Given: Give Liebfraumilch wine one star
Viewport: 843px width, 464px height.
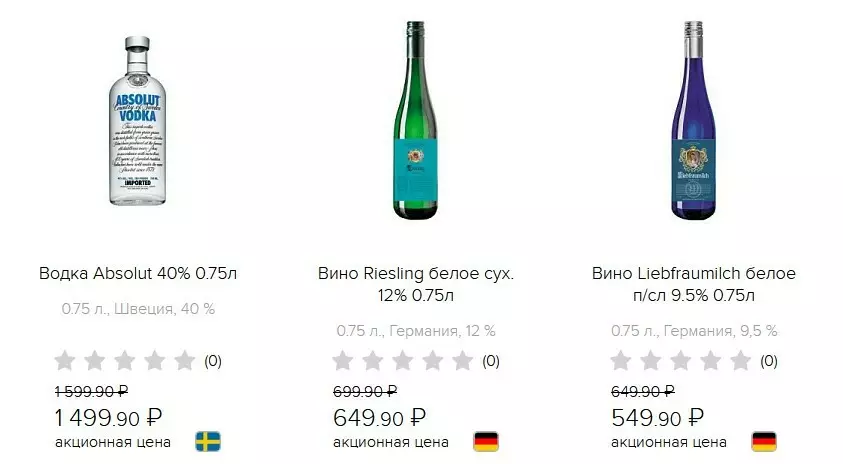Looking at the screenshot, I should click(621, 360).
